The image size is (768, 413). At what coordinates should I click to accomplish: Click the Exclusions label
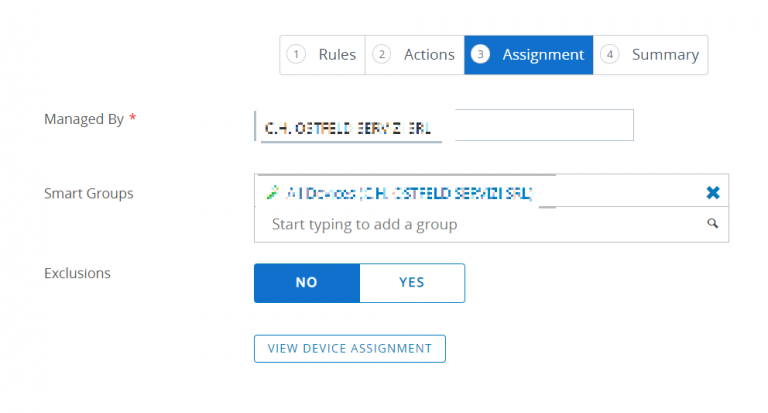tap(77, 273)
